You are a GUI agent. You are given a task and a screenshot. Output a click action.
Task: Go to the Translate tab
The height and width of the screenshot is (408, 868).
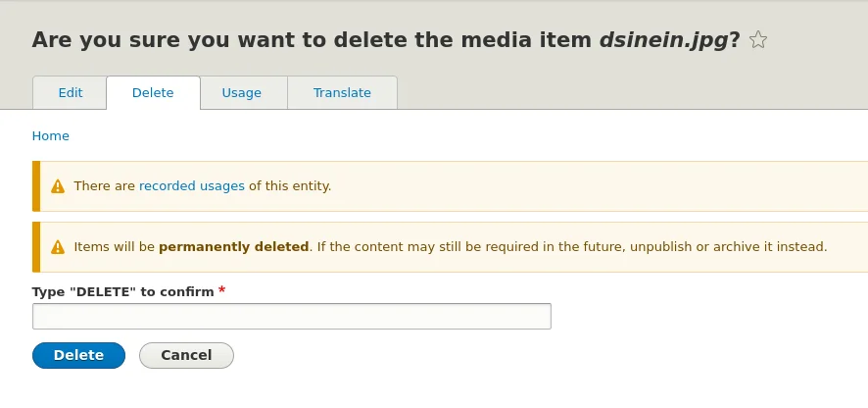342,92
